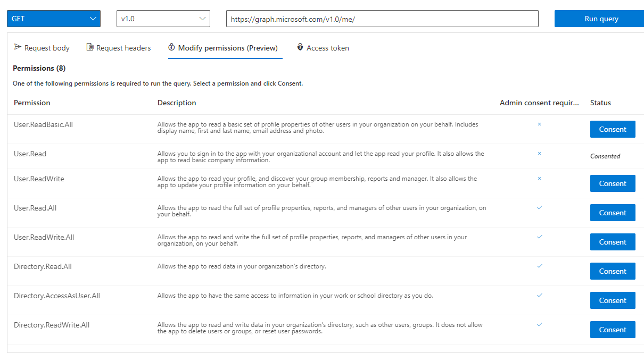Viewport: 644px width, 353px height.
Task: Click the admin consent X for User.ReadBasic.All
Action: pyautogui.click(x=539, y=124)
